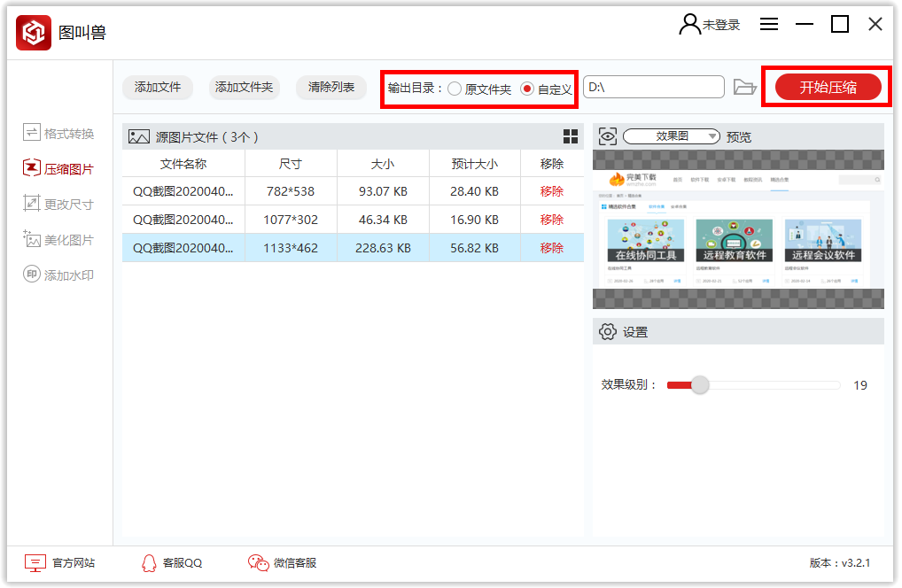This screenshot has height=588, width=902.
Task: Open 微信客服 customer service
Action: coord(285,563)
